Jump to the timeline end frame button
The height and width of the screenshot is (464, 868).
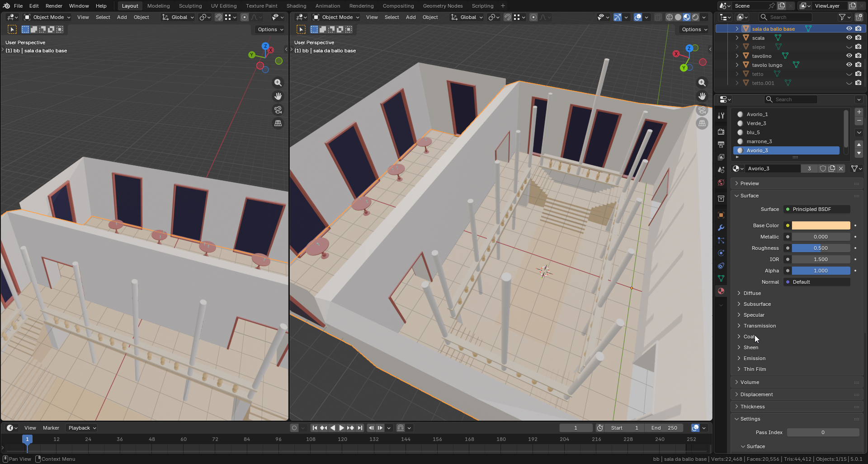360,428
